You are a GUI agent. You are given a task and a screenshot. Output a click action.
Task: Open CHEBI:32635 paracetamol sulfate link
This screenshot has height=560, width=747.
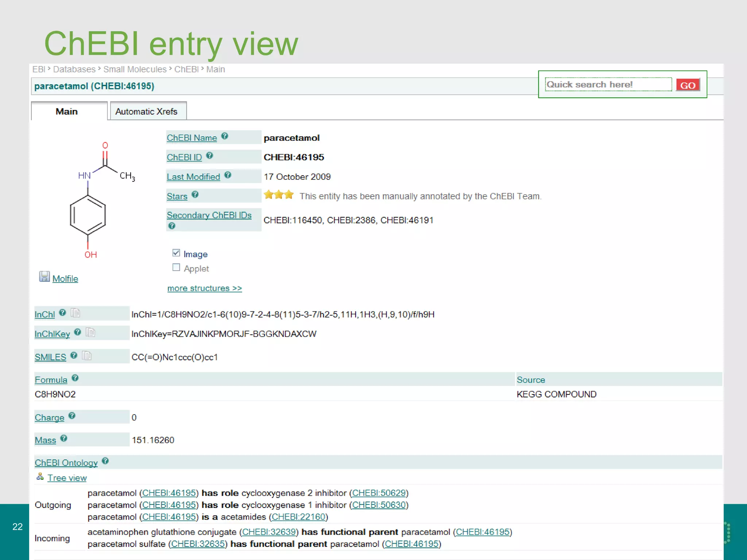click(198, 544)
